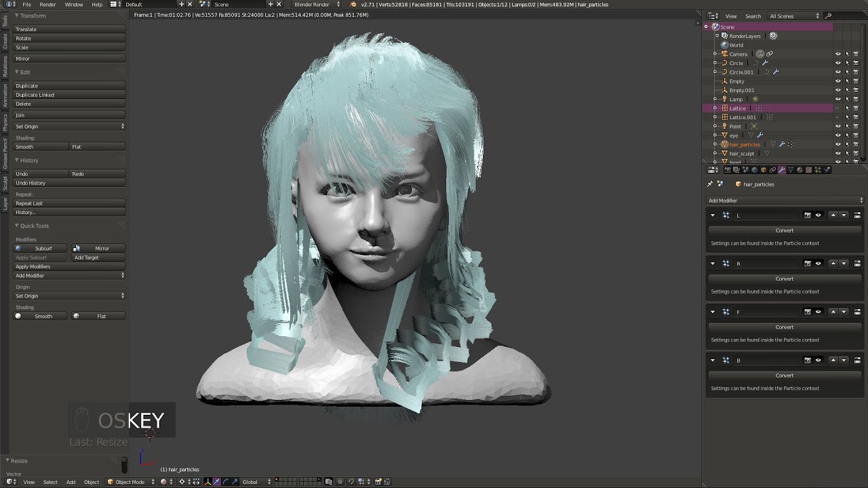Expand the hair_particles tree item in outliner
Viewport: 868px width, 488px height.
click(715, 144)
